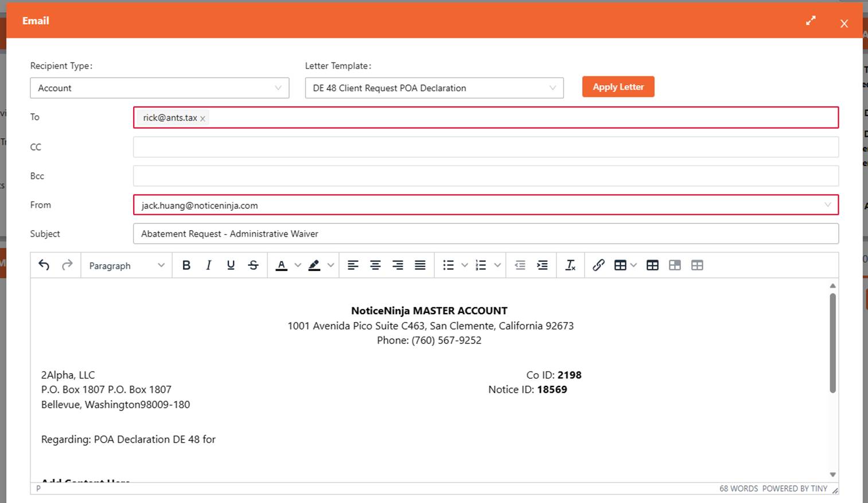Redo the last undone change

[67, 265]
